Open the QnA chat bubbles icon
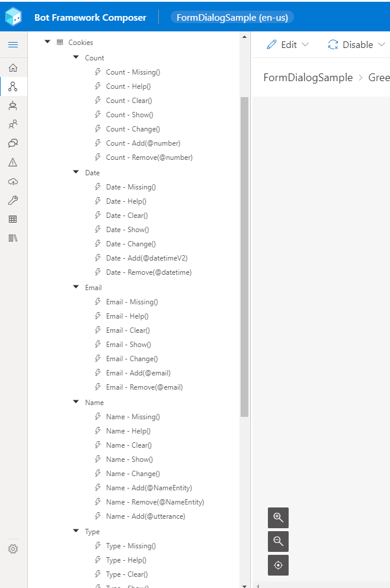Image resolution: width=390 pixels, height=588 pixels. pyautogui.click(x=13, y=143)
